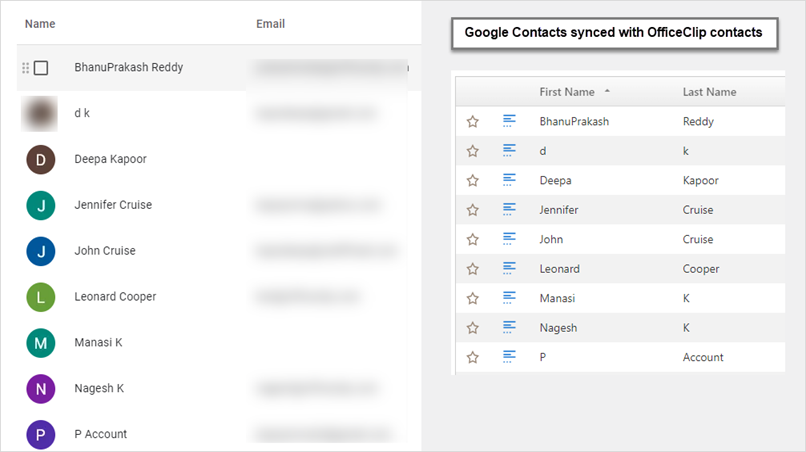
Task: Open details icon for Manasi row
Action: click(509, 298)
